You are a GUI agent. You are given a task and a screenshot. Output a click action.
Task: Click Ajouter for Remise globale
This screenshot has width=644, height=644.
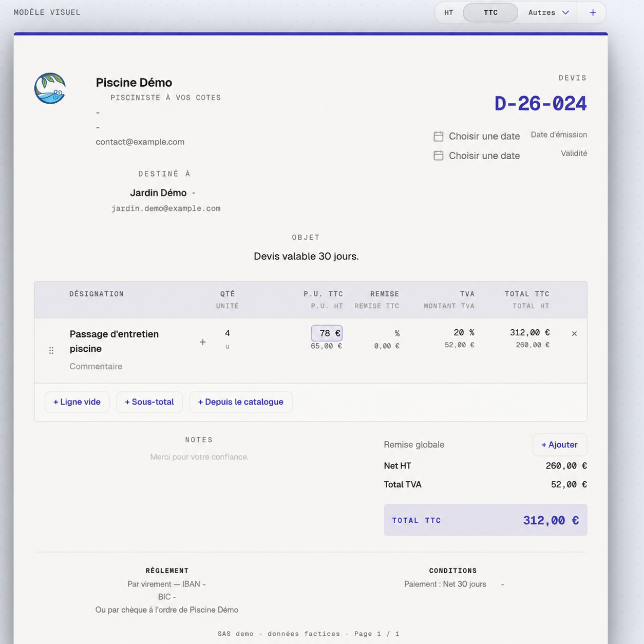pyautogui.click(x=560, y=445)
